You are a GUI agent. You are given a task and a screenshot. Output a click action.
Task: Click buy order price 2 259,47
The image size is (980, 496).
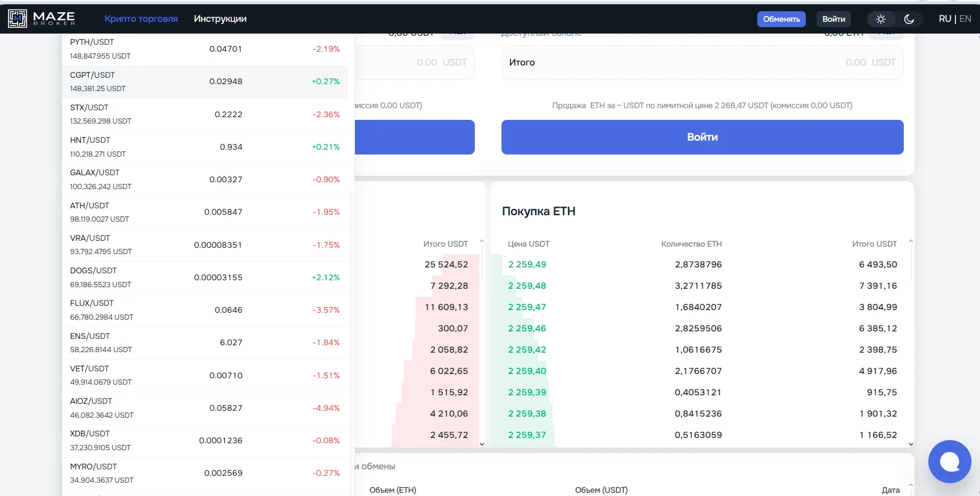(527, 307)
